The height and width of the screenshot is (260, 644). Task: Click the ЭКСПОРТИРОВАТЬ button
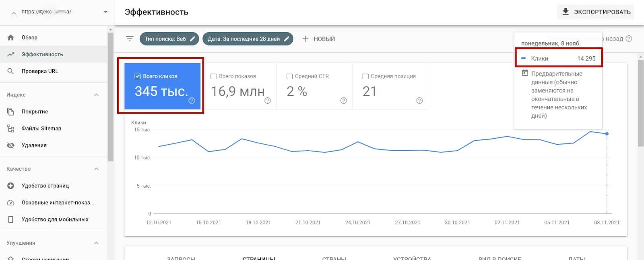tap(596, 12)
